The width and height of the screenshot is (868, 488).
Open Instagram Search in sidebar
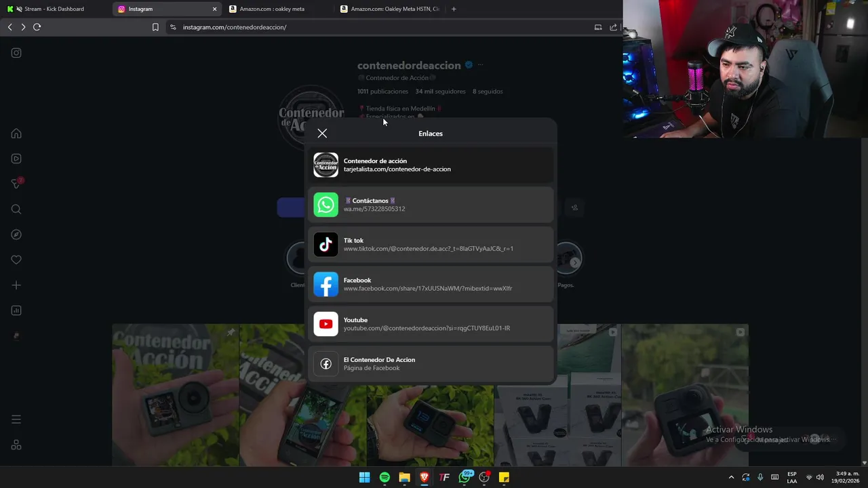[16, 209]
